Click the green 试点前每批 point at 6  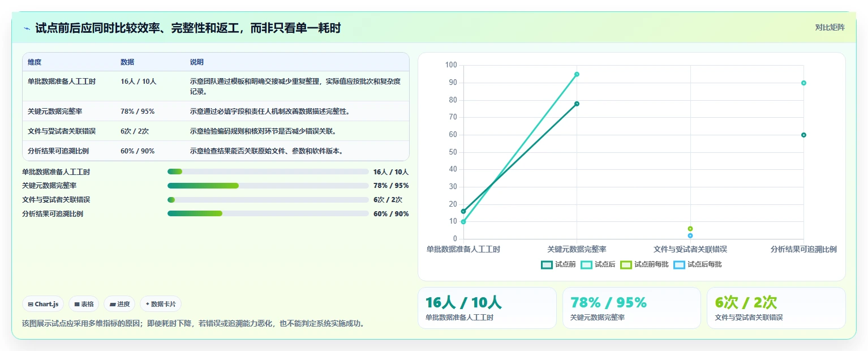coord(690,229)
